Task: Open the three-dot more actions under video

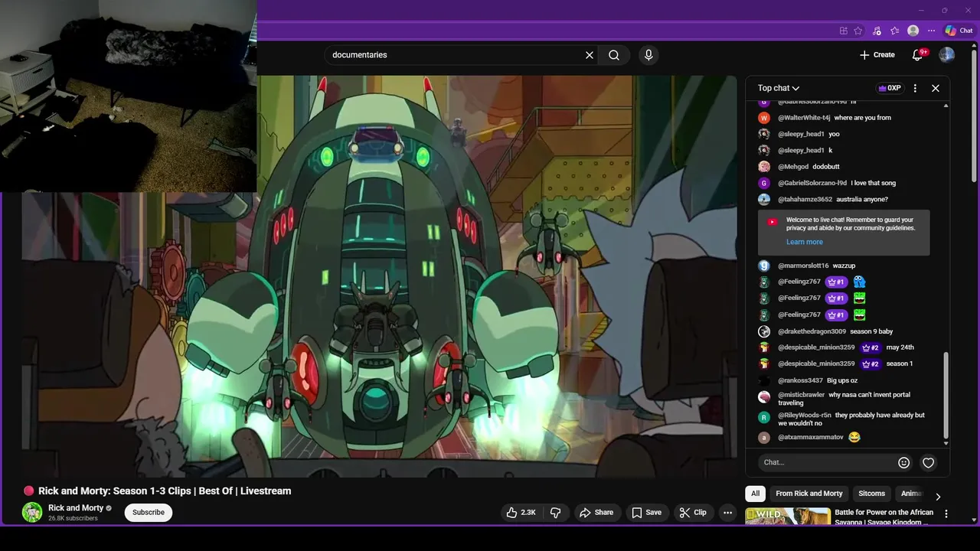Action: [728, 513]
